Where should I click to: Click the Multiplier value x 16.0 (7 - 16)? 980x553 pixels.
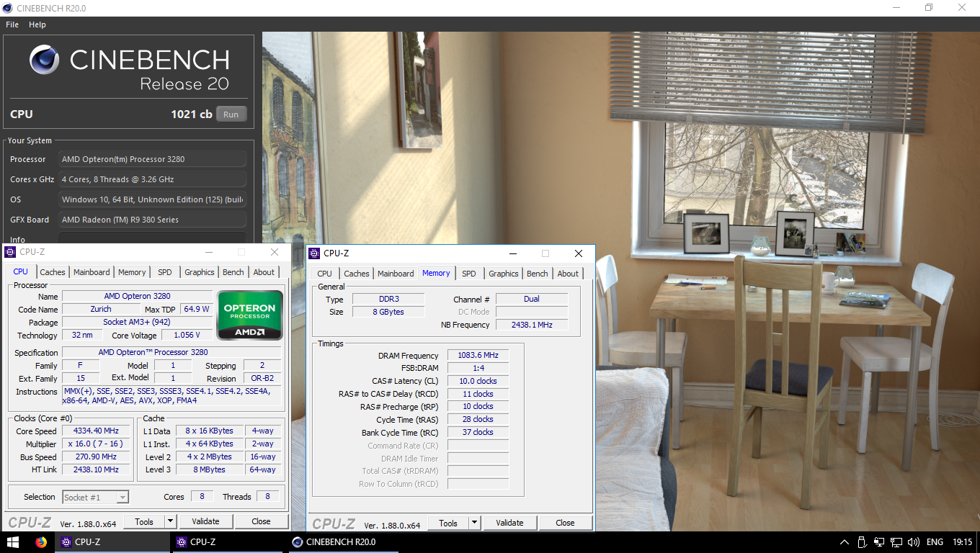point(96,444)
